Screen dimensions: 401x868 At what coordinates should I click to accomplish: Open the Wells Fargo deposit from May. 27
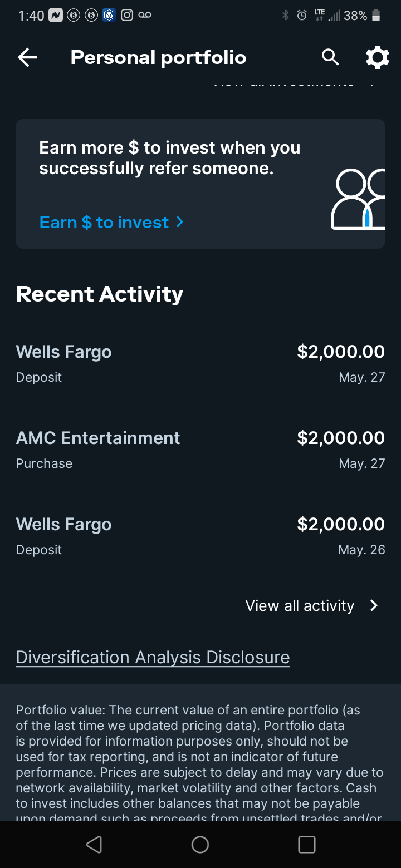200,363
